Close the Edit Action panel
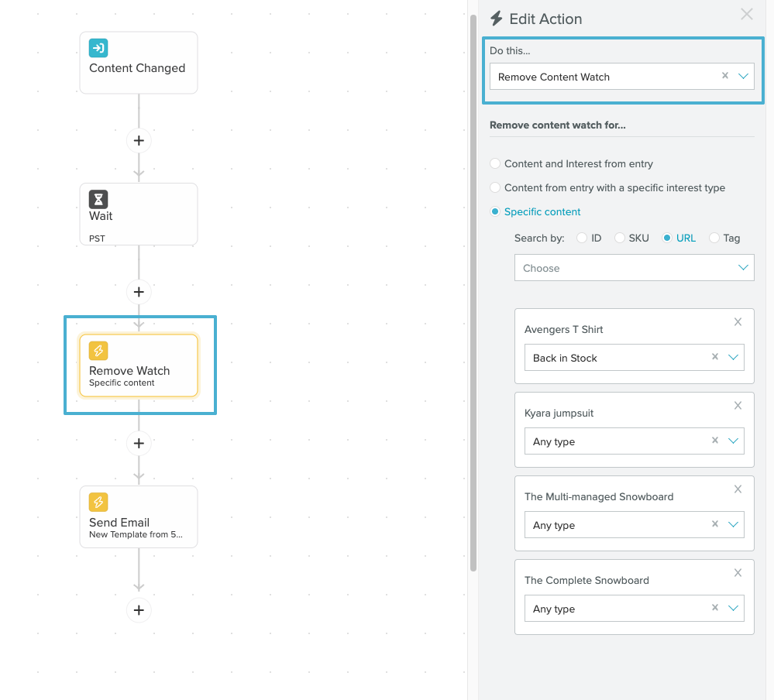Viewport: 774px width, 700px height. click(747, 14)
